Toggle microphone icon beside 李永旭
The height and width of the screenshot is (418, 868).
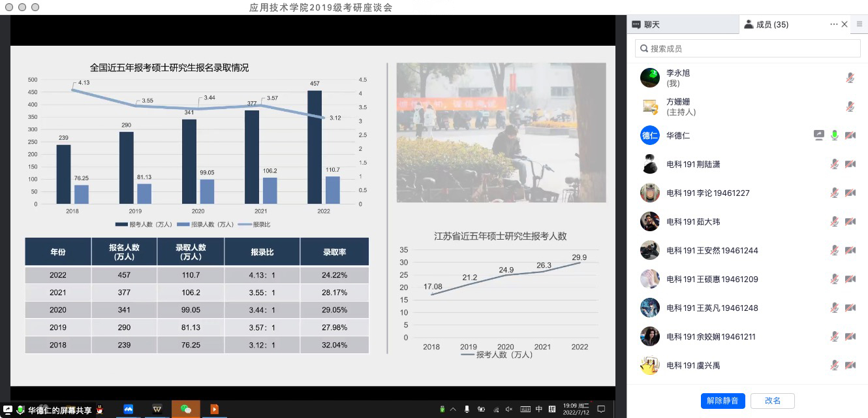click(850, 78)
